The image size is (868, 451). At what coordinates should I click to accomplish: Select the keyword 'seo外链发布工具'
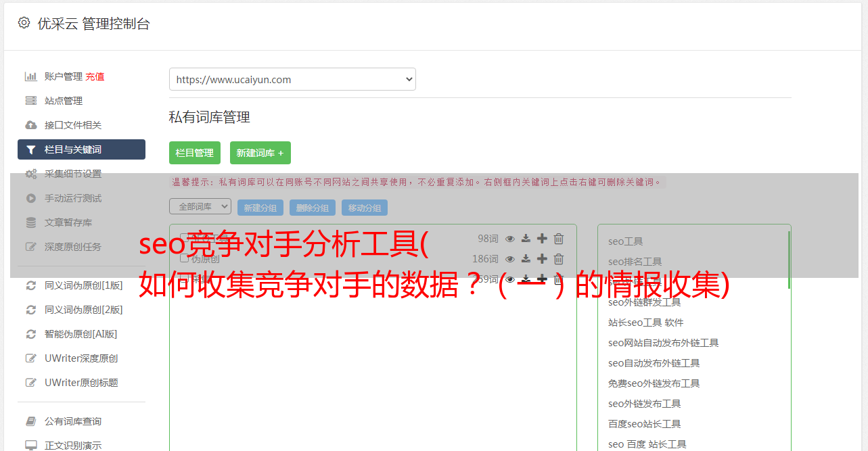tap(645, 404)
